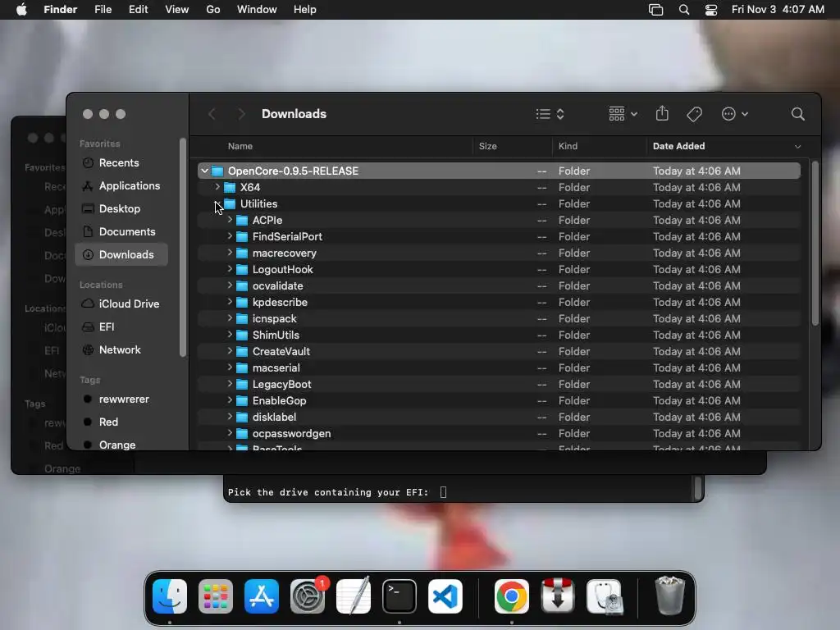Open the File menu
The height and width of the screenshot is (630, 840).
(x=103, y=10)
